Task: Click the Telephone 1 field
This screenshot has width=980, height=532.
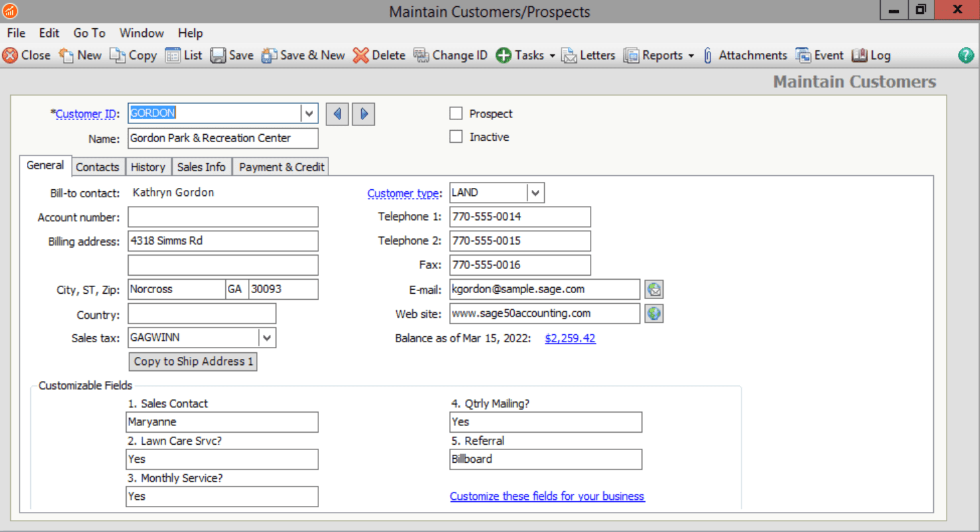Action: [520, 217]
